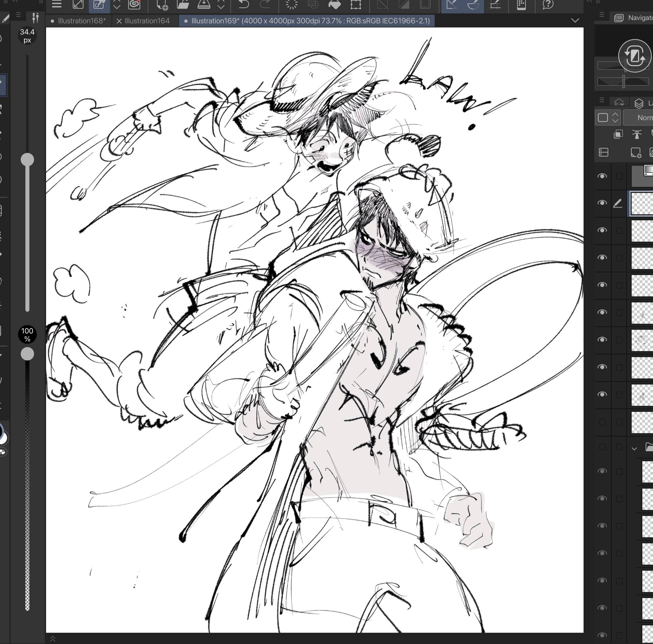Image resolution: width=653 pixels, height=644 pixels.
Task: Click the Navigator rotate/flip circular button
Action: tap(634, 55)
